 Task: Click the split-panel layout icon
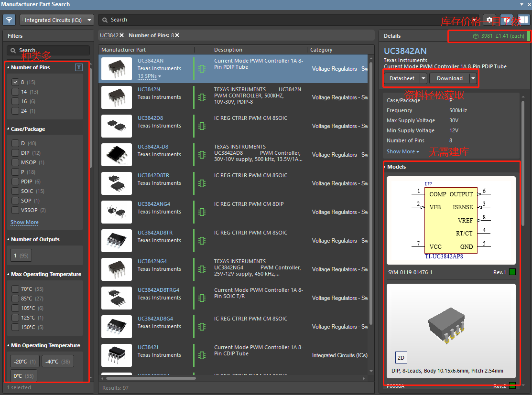[523, 20]
